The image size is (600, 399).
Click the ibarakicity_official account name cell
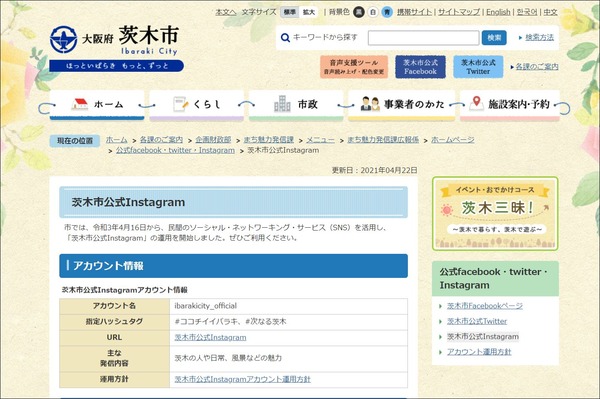[x=289, y=306]
